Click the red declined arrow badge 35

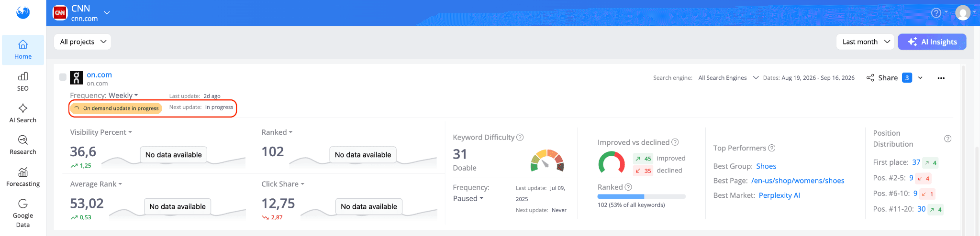643,171
